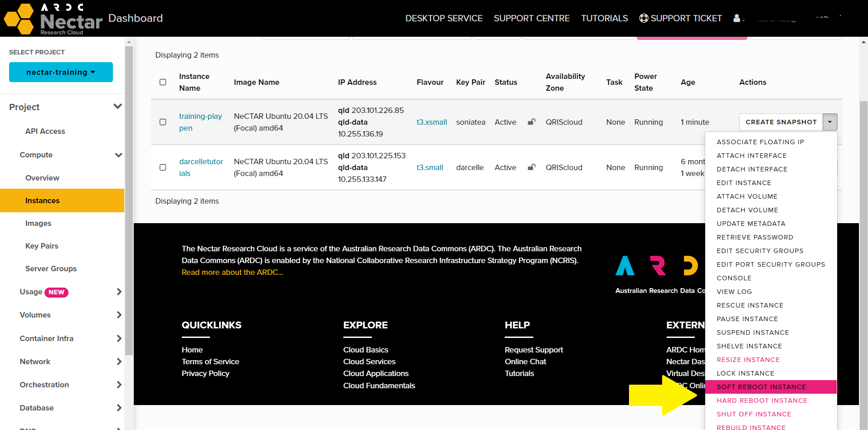The height and width of the screenshot is (430, 868).
Task: Click the NEW badge next to Usage
Action: (56, 292)
